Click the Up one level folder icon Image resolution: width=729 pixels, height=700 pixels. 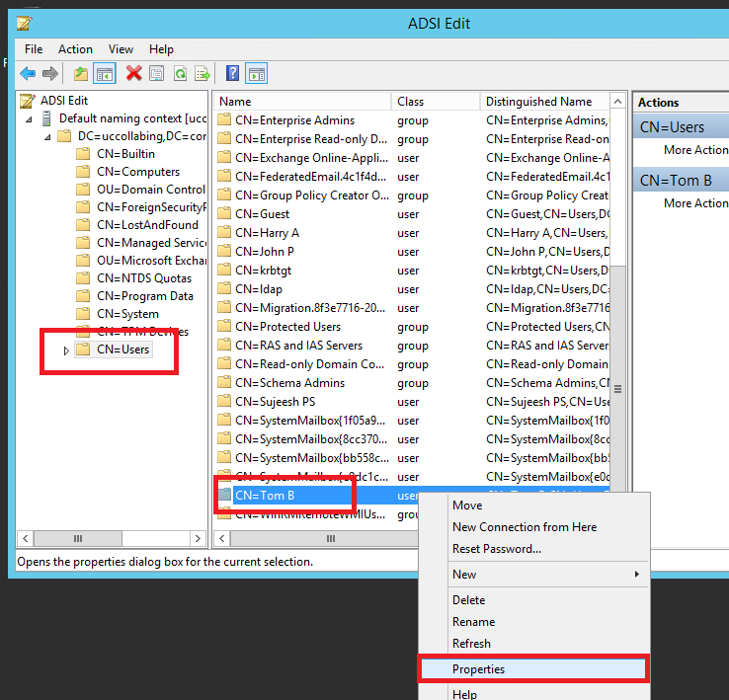81,73
